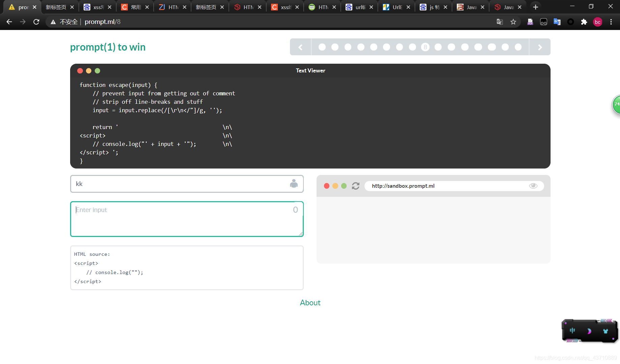
Task: Click the not-secure warning icon
Action: point(53,22)
